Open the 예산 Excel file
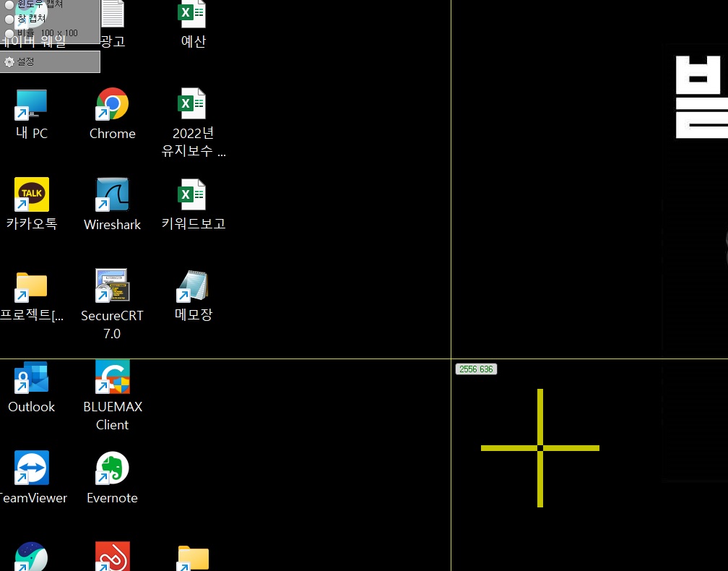The width and height of the screenshot is (728, 571). (x=193, y=23)
